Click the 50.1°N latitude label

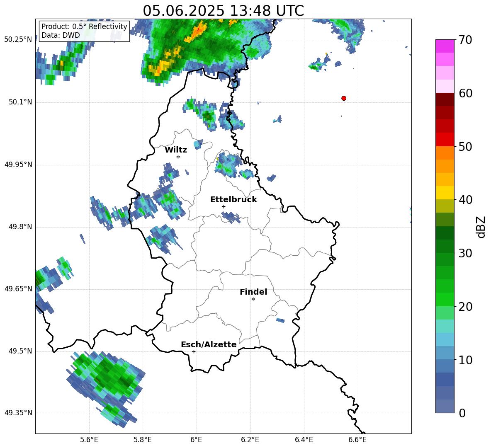[20, 102]
